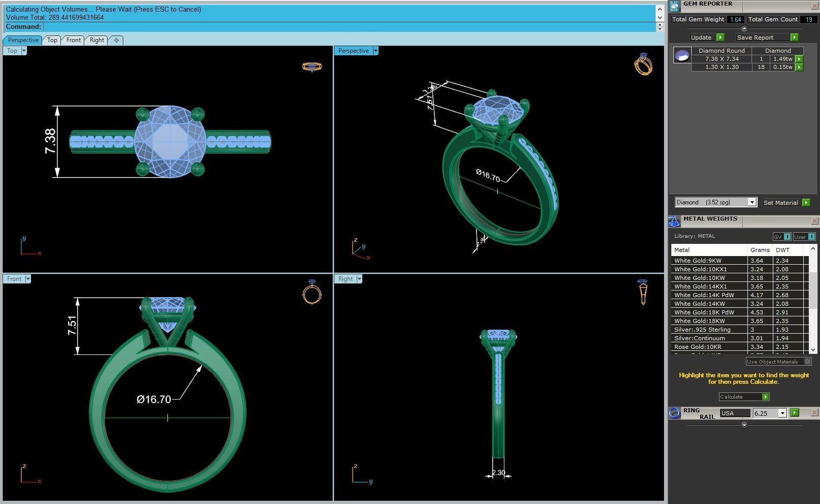Click the Top viewport title label
The width and height of the screenshot is (820, 504).
[x=12, y=51]
